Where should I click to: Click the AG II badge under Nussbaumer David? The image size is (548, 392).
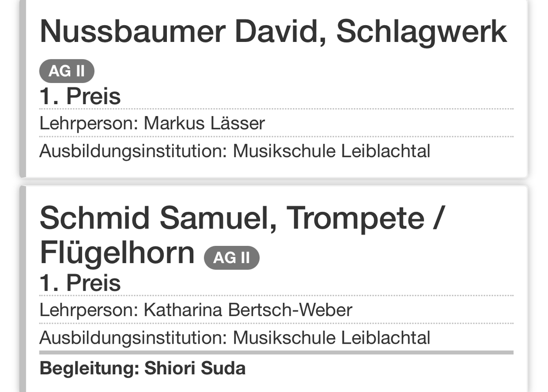tap(67, 71)
